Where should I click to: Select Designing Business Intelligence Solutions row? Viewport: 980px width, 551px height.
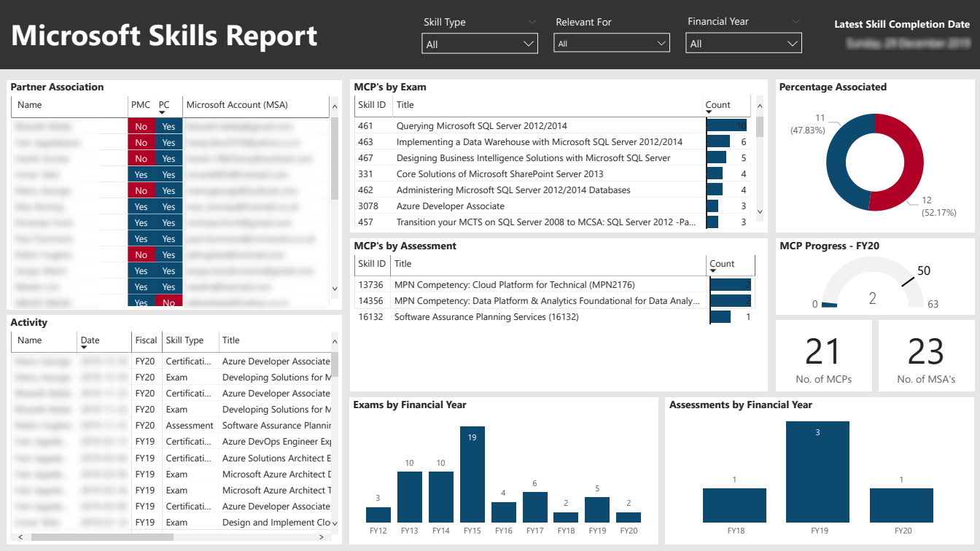point(553,157)
